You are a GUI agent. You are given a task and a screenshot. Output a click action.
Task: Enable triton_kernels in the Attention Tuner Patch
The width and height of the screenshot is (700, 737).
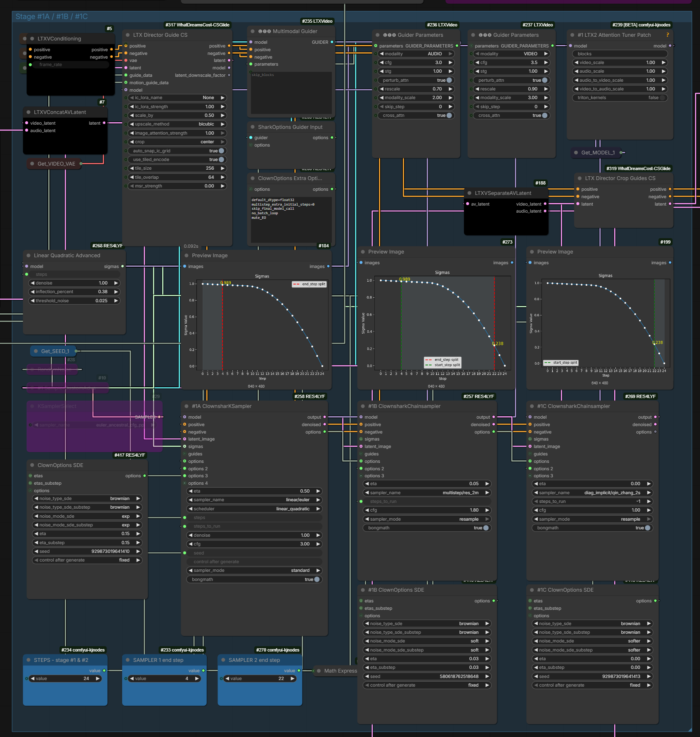click(x=620, y=98)
